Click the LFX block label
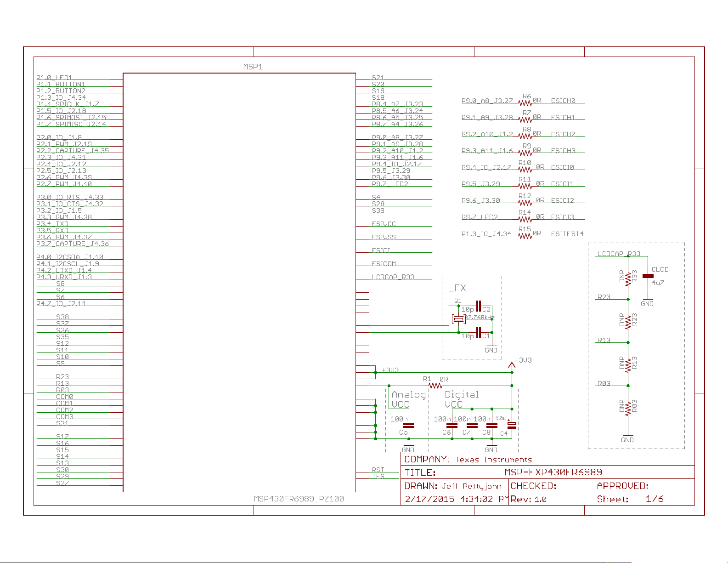The height and width of the screenshot is (563, 728). [x=457, y=288]
